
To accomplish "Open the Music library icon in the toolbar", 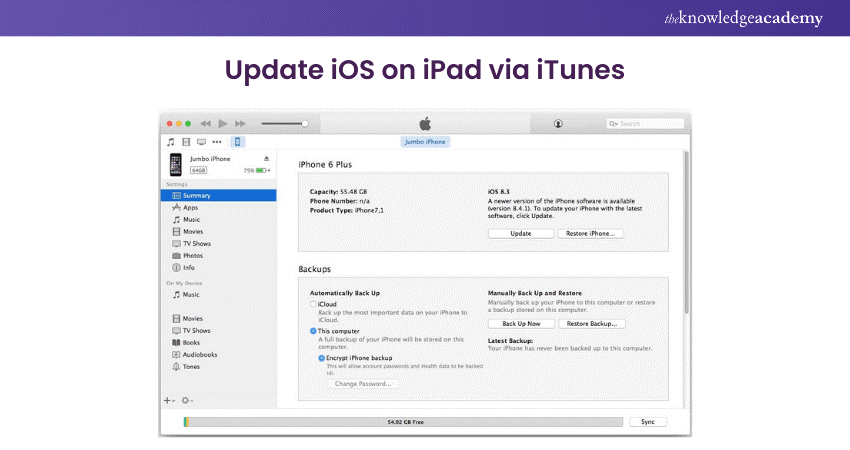I will coord(171,142).
